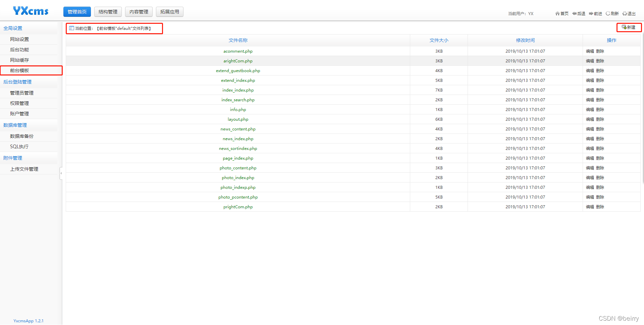
Task: Edit acomment.php via its 编辑 link
Action: click(590, 51)
